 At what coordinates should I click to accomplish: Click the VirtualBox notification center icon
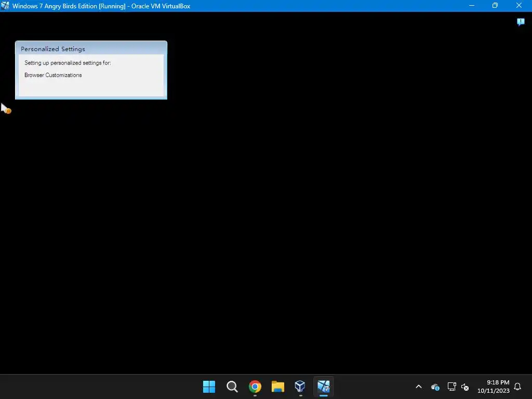coord(521,22)
